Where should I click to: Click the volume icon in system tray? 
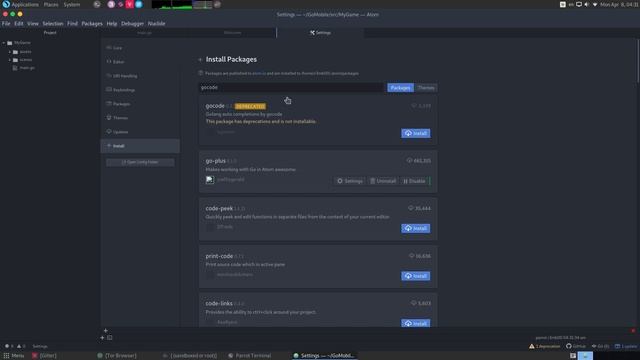(x=587, y=4)
